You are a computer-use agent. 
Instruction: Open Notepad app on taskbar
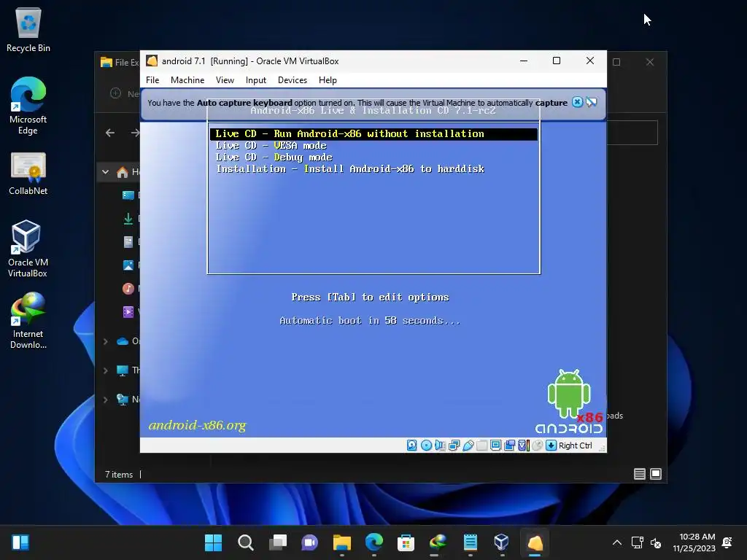point(471,542)
